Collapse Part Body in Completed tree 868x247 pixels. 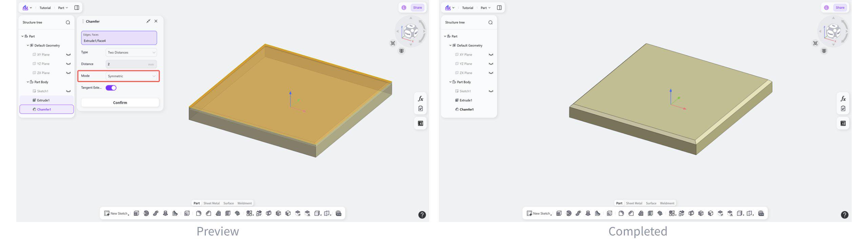[x=450, y=82]
